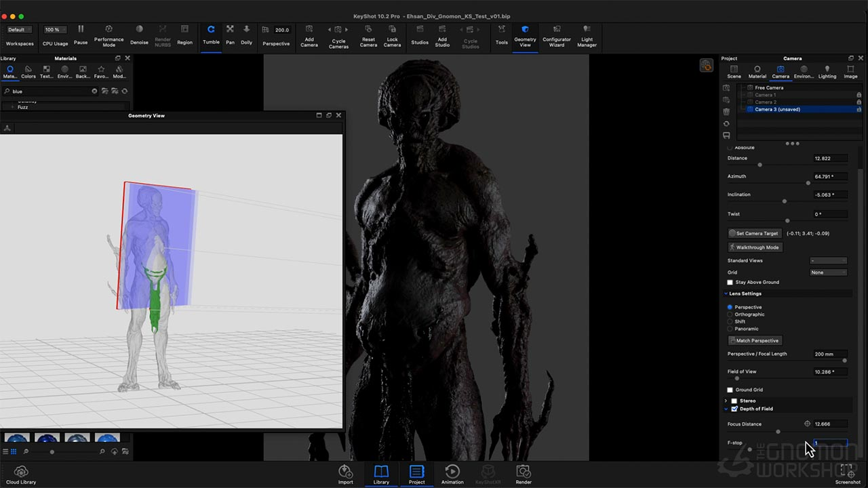Enable Stay Above Ground
This screenshot has height=488, width=868.
tap(730, 282)
